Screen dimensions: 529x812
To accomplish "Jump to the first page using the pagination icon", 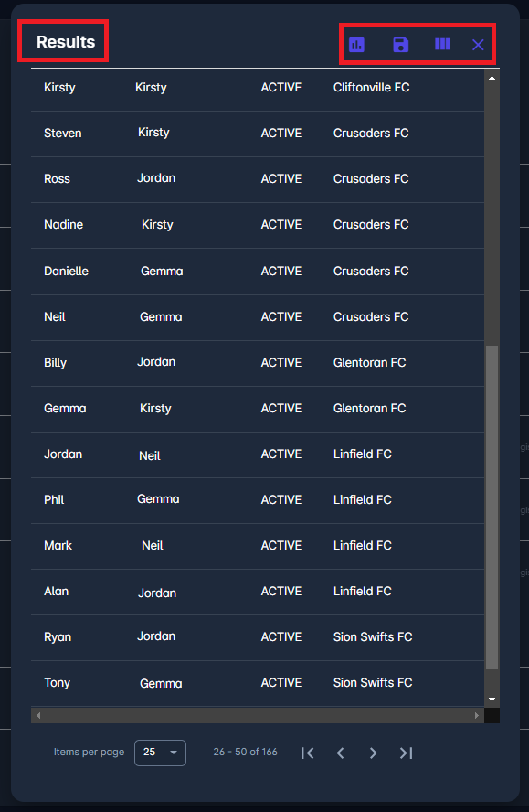I will coord(308,753).
